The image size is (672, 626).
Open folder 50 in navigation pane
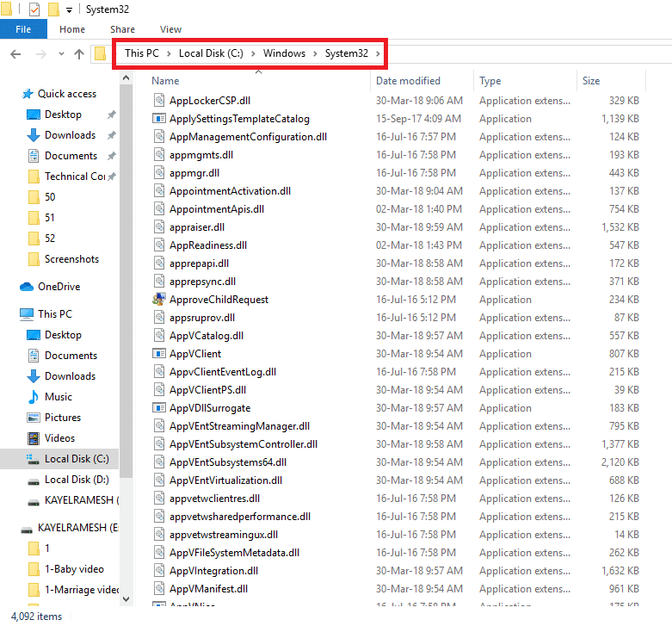[50, 197]
